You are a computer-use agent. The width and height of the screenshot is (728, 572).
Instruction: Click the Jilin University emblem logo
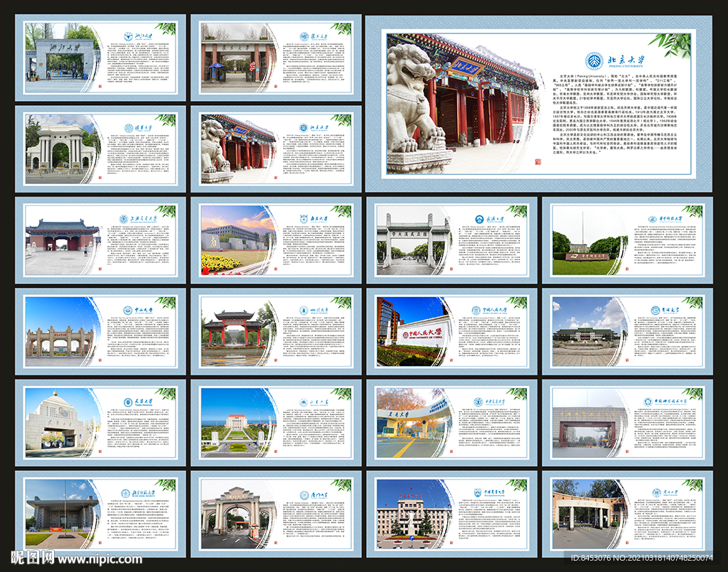tap(655, 310)
